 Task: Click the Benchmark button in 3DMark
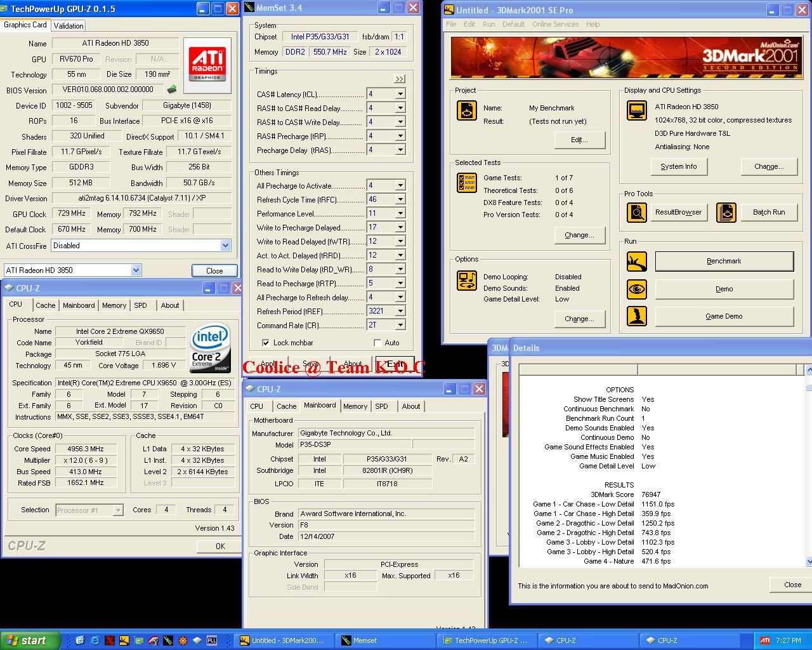point(724,261)
